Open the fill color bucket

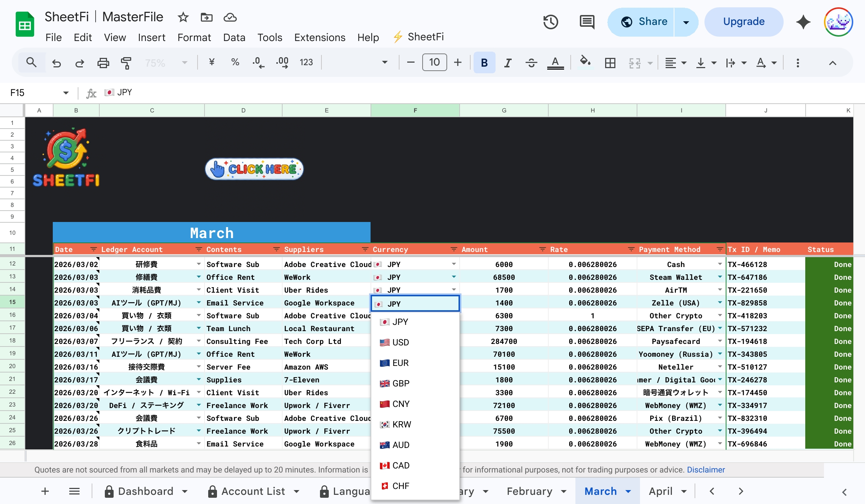585,62
